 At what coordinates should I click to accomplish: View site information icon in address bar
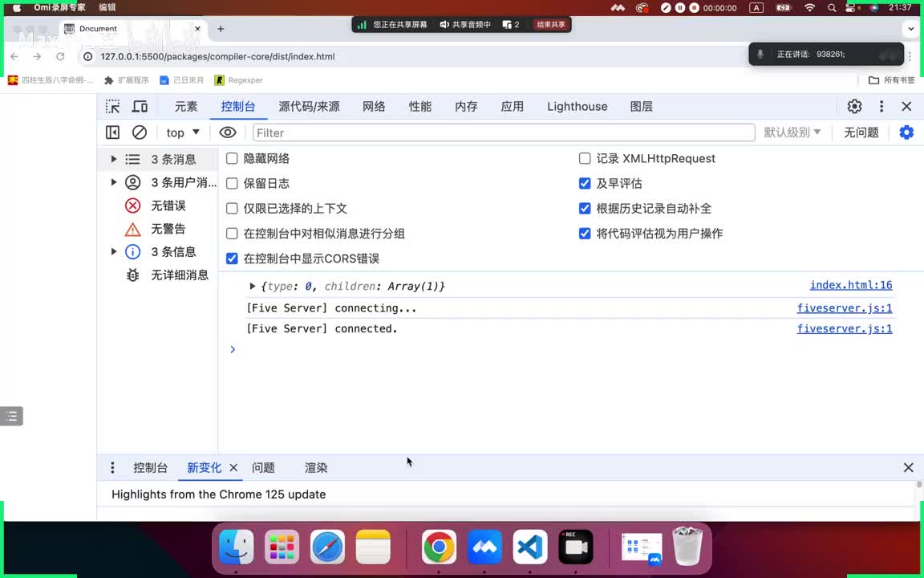[x=87, y=57]
